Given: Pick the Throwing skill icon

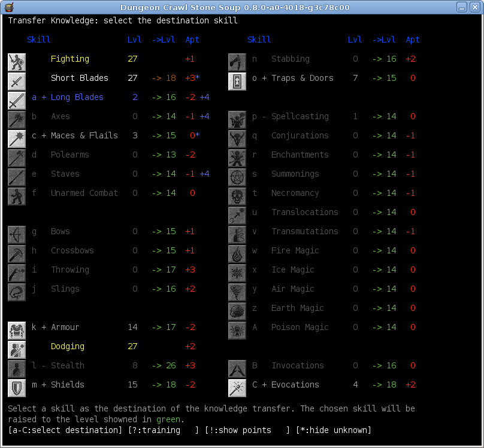Looking at the screenshot, I should pos(17,273).
